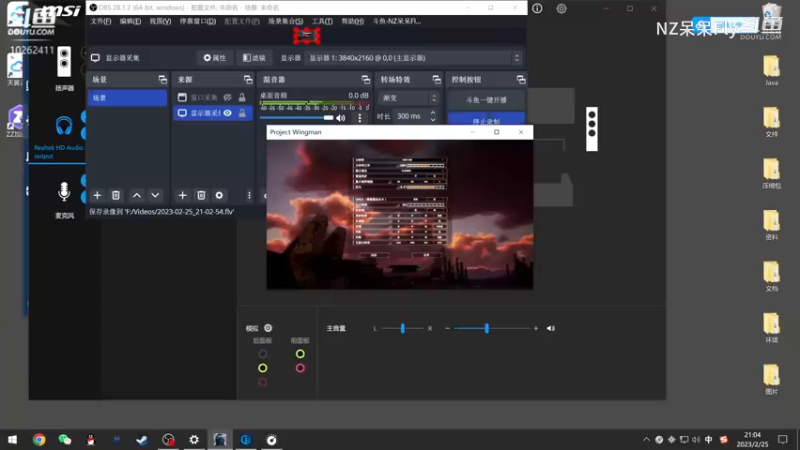Mute 桌面音频 in the mixer
800x450 pixels.
(341, 118)
